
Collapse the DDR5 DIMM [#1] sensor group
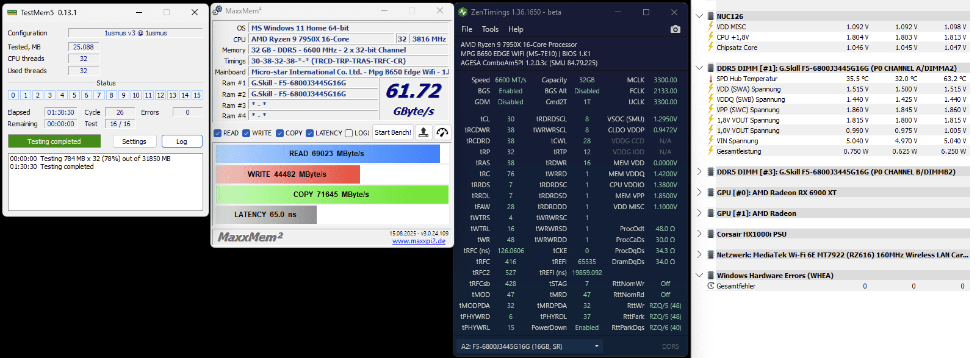coord(699,68)
